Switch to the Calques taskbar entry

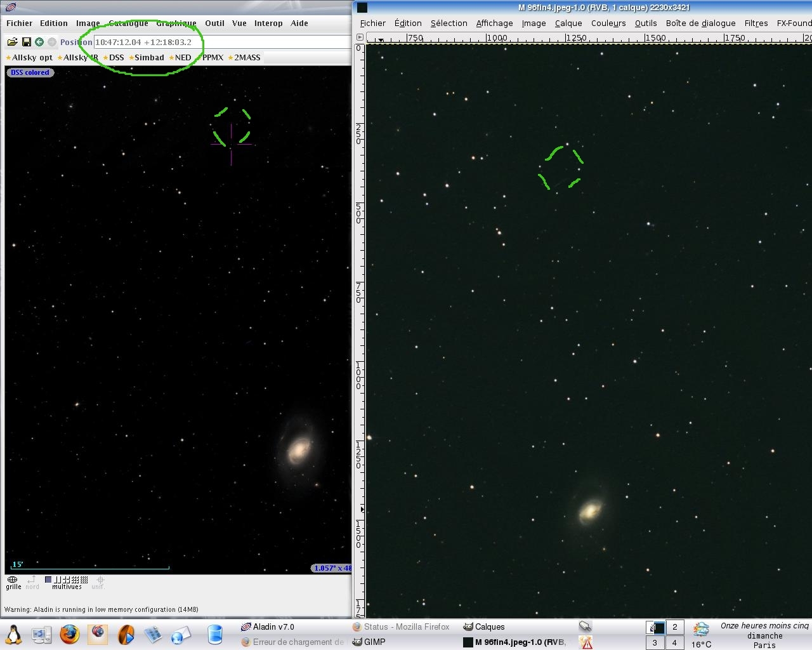click(x=484, y=627)
